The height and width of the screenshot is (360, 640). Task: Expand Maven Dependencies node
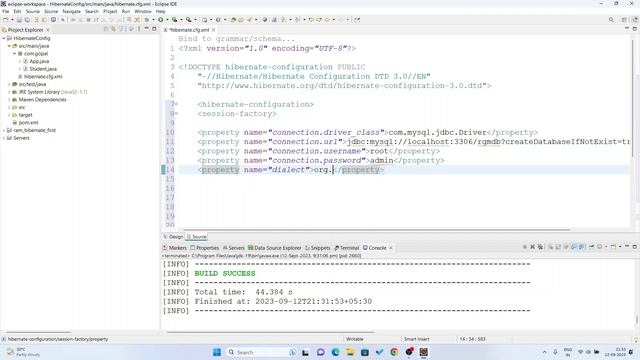(9, 100)
